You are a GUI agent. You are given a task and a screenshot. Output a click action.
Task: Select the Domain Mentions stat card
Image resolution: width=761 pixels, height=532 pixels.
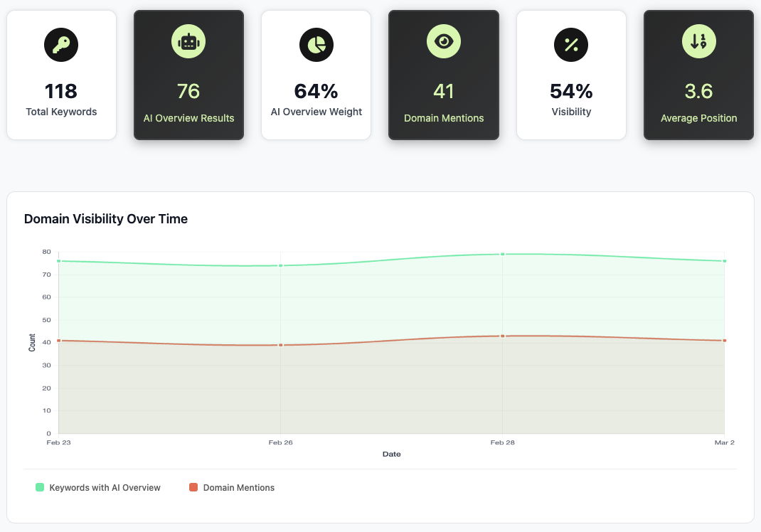point(443,75)
